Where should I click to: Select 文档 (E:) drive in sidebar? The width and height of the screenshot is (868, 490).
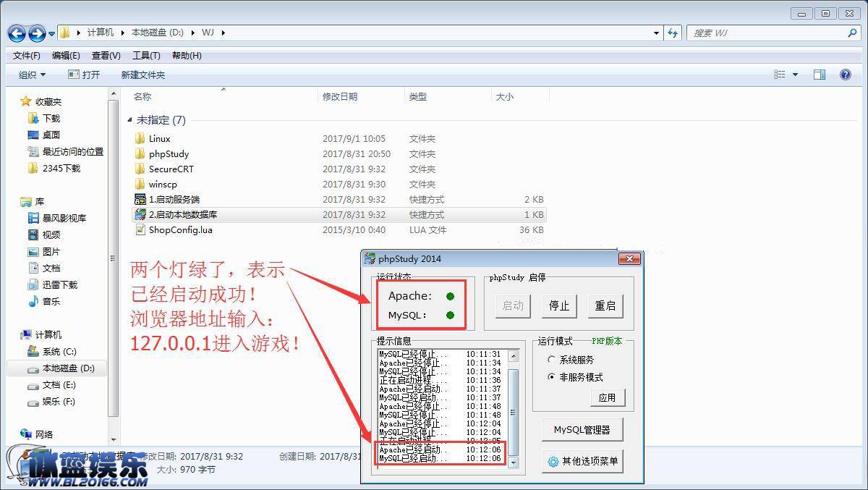[51, 384]
